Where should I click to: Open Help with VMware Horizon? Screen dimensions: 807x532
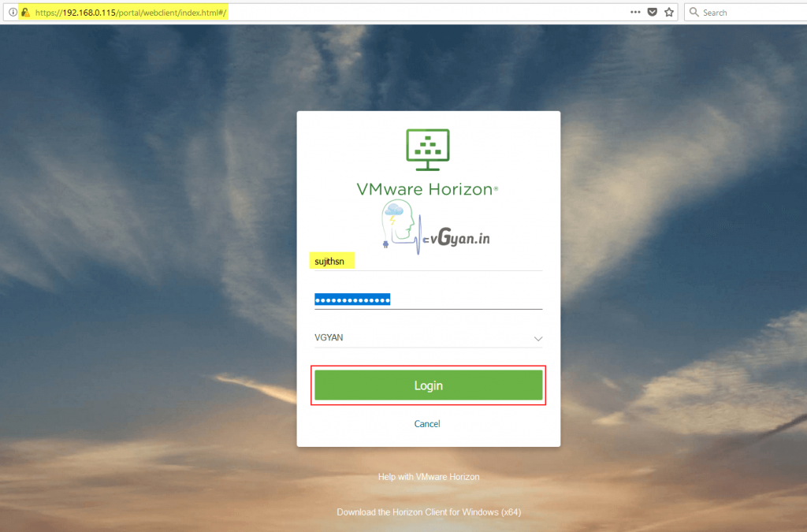click(x=428, y=476)
